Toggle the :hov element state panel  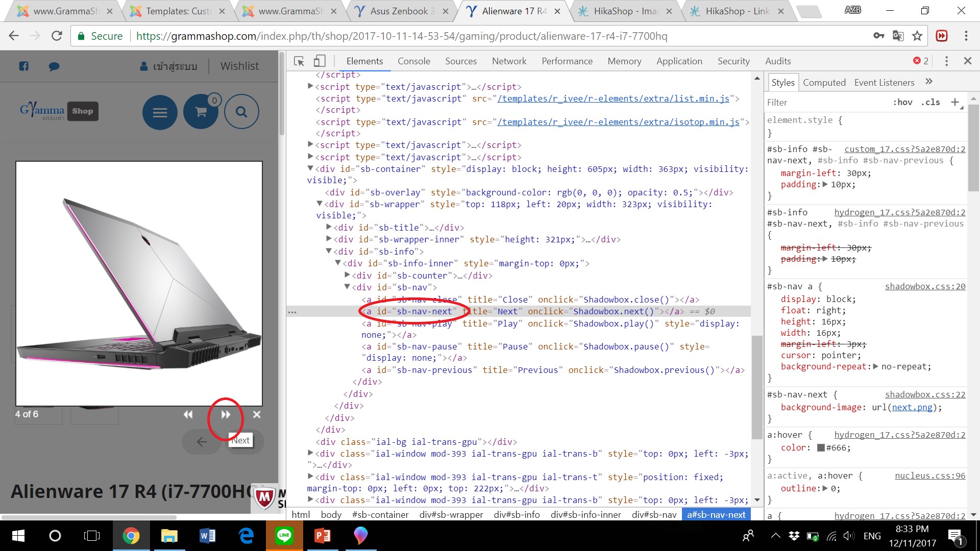coord(902,102)
